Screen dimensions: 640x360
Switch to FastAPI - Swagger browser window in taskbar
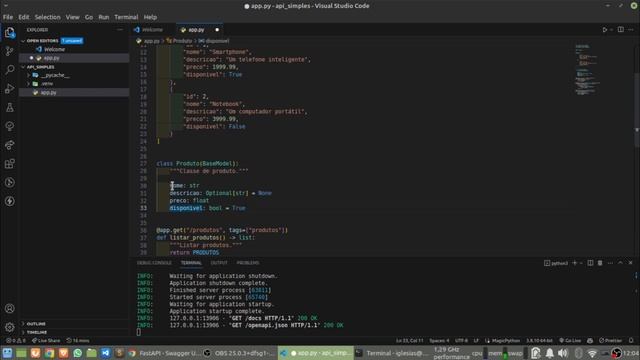(x=164, y=353)
